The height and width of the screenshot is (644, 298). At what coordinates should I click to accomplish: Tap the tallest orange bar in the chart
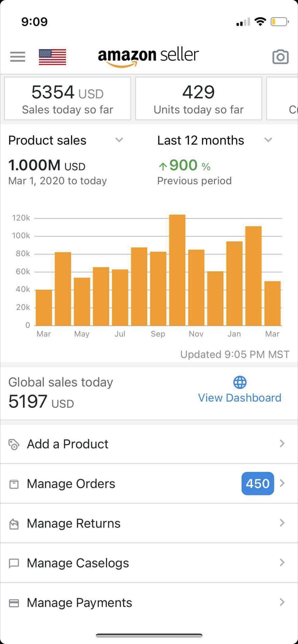177,270
